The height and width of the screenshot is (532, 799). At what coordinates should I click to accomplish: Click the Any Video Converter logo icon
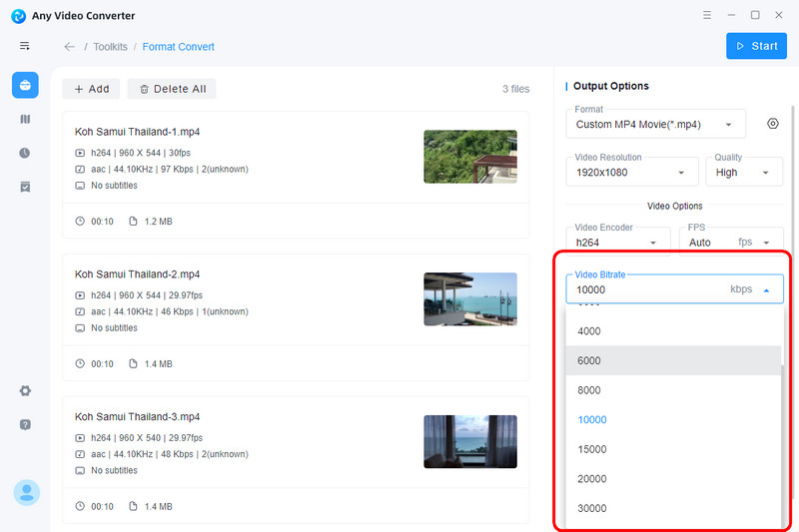(x=18, y=16)
